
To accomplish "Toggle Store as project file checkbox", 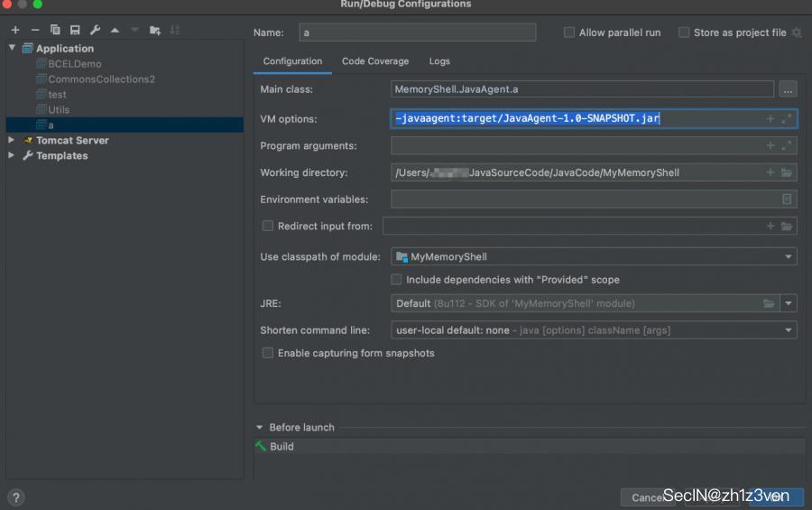I will pyautogui.click(x=684, y=32).
